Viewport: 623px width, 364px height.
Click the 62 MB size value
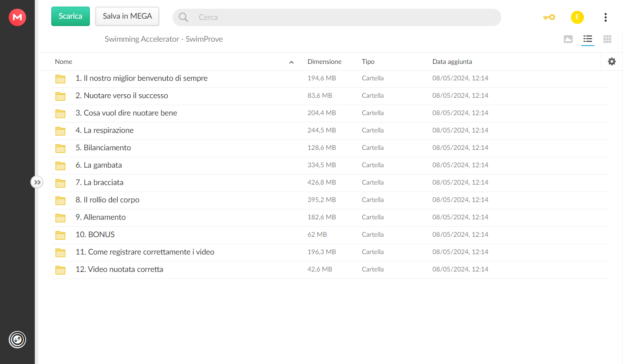click(x=317, y=235)
